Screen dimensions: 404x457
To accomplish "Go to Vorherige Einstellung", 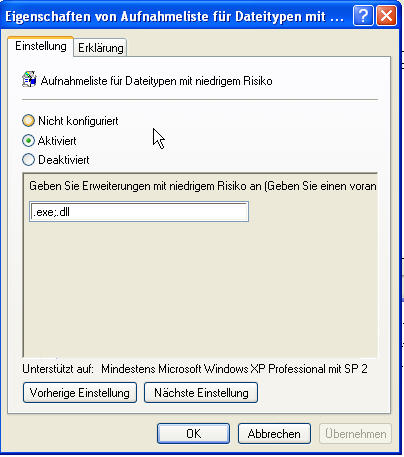I will pyautogui.click(x=80, y=393).
